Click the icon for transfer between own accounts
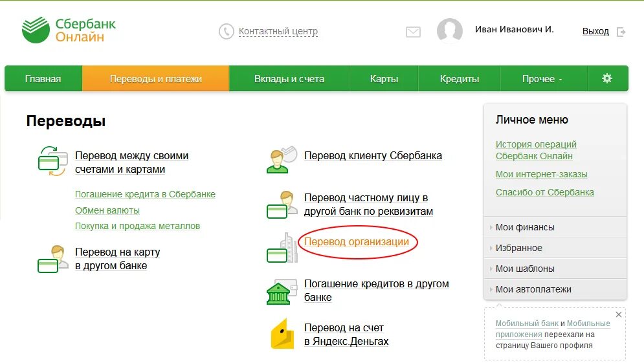Image resolution: width=644 pixels, height=363 pixels. pos(52,161)
